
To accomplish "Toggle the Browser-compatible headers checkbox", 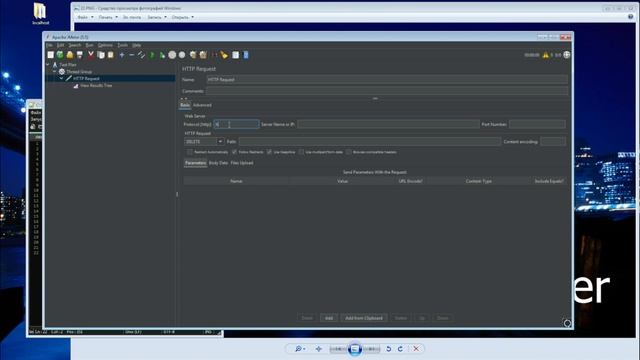I will (349, 152).
